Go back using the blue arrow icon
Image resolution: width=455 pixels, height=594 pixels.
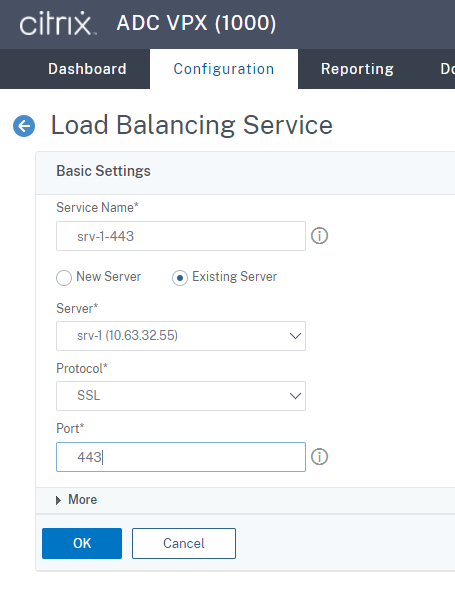(x=24, y=126)
